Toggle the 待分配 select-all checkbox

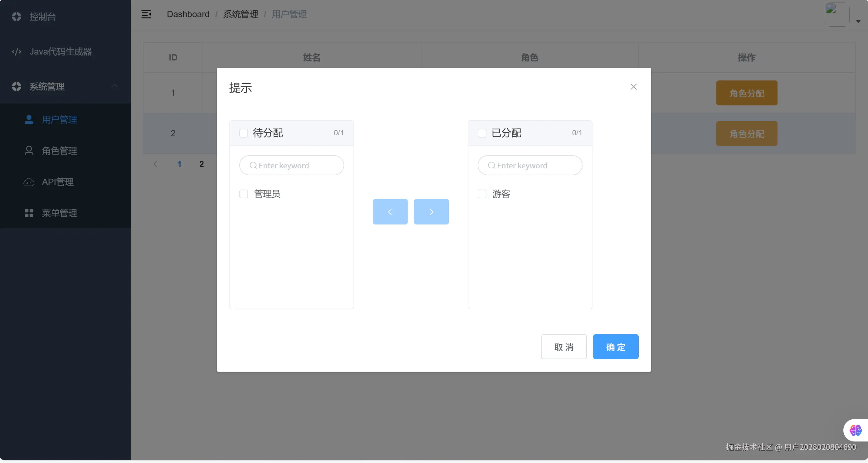click(x=244, y=133)
